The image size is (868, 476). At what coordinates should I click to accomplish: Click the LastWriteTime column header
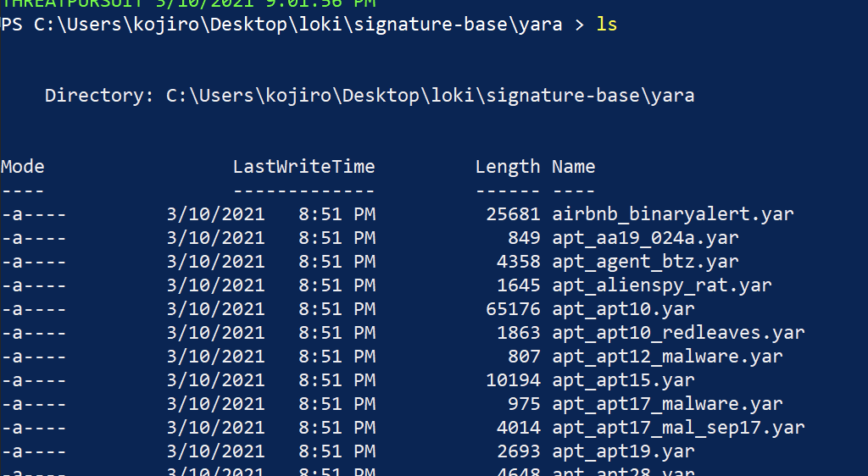click(x=303, y=167)
